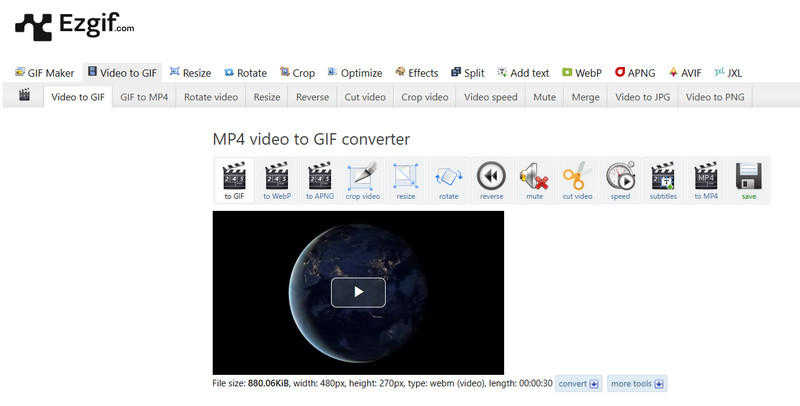
Task: Click the 'MP4 video to GIF converter' heading
Action: click(311, 139)
